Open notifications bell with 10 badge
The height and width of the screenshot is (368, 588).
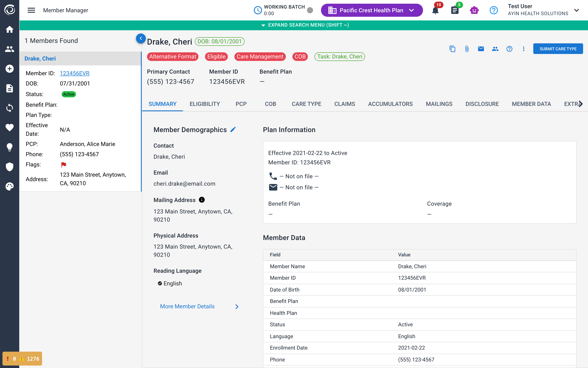435,10
